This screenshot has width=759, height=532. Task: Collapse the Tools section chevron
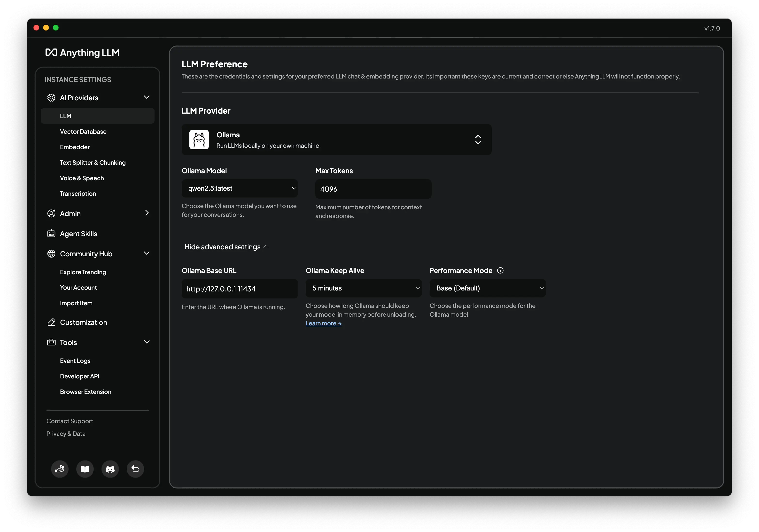coord(147,342)
